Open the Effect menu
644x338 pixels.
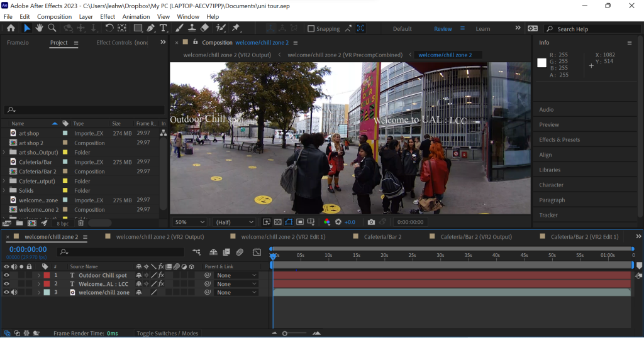pyautogui.click(x=107, y=16)
